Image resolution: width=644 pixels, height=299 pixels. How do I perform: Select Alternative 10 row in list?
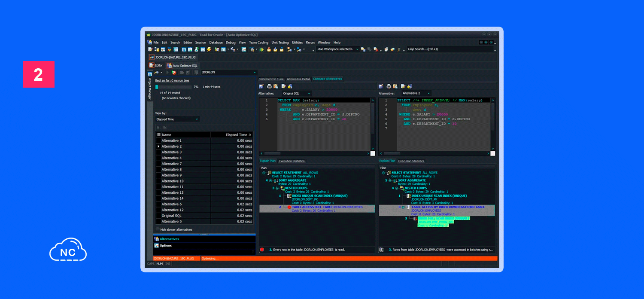[x=204, y=181]
